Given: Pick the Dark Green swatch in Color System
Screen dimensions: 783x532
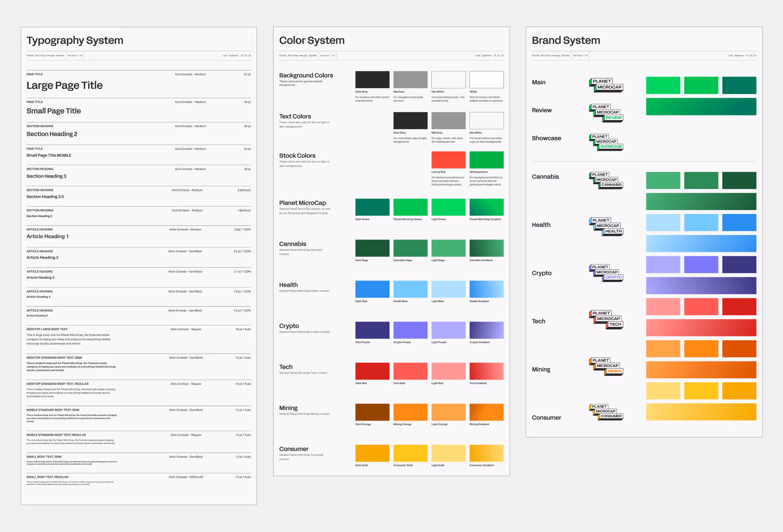Looking at the screenshot, I should click(x=372, y=207).
